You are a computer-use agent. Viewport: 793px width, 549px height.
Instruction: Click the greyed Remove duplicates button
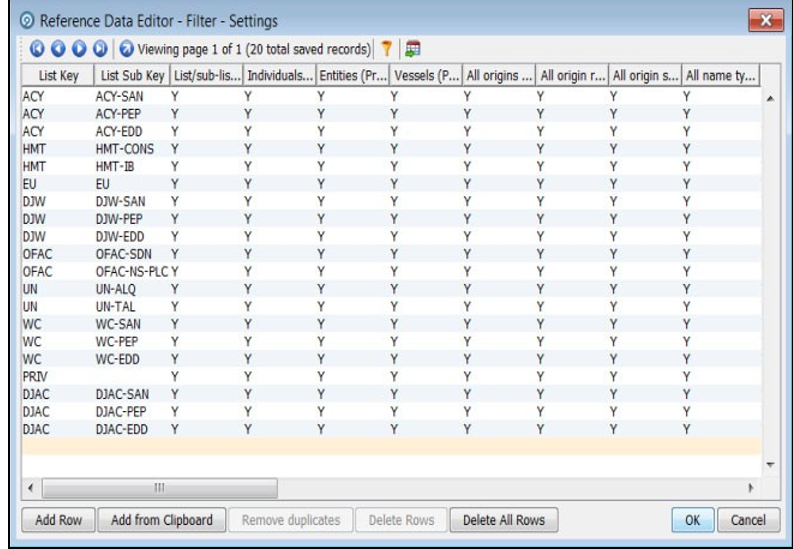click(x=291, y=520)
